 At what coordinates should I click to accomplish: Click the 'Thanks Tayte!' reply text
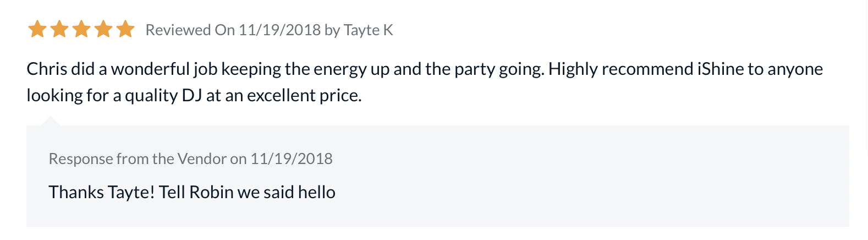click(x=101, y=193)
